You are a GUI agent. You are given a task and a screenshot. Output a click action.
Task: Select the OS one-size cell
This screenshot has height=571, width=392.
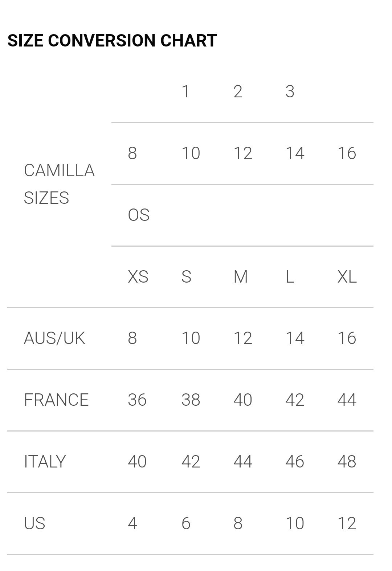click(x=139, y=215)
